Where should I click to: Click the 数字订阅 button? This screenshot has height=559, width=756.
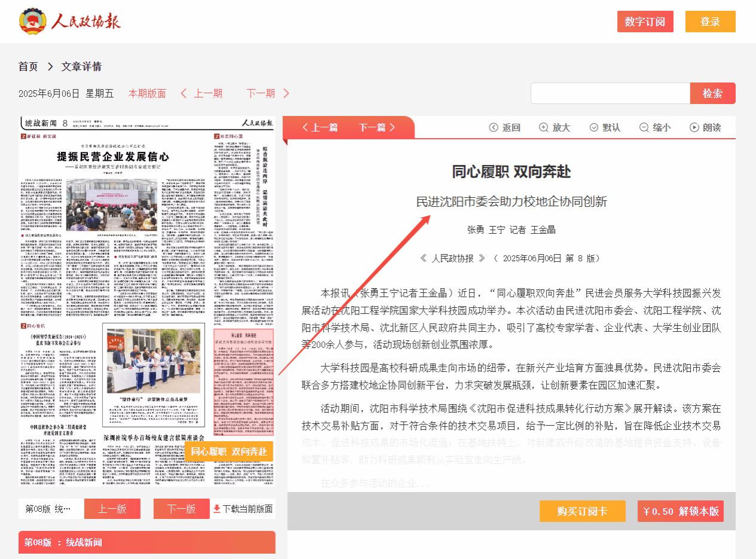645,22
